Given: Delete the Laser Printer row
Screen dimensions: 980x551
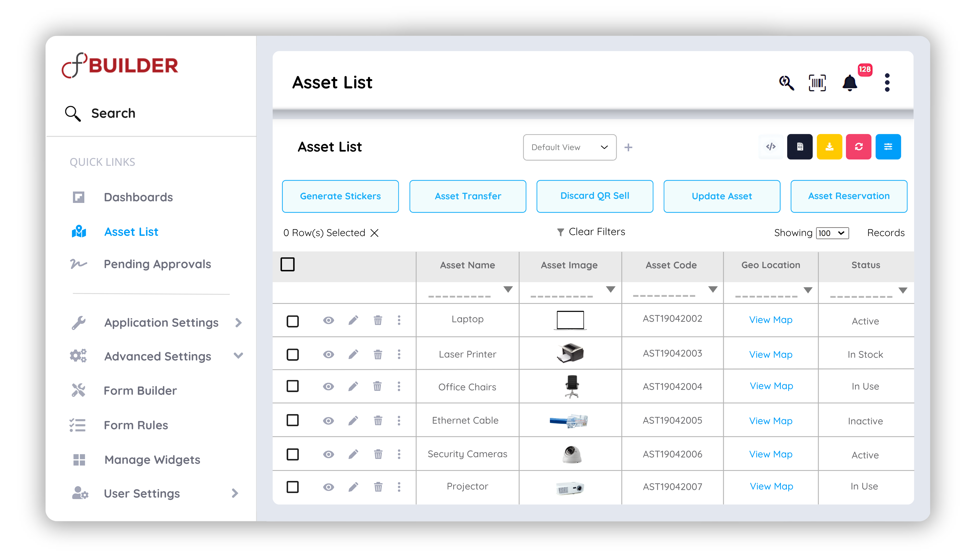Looking at the screenshot, I should (378, 354).
